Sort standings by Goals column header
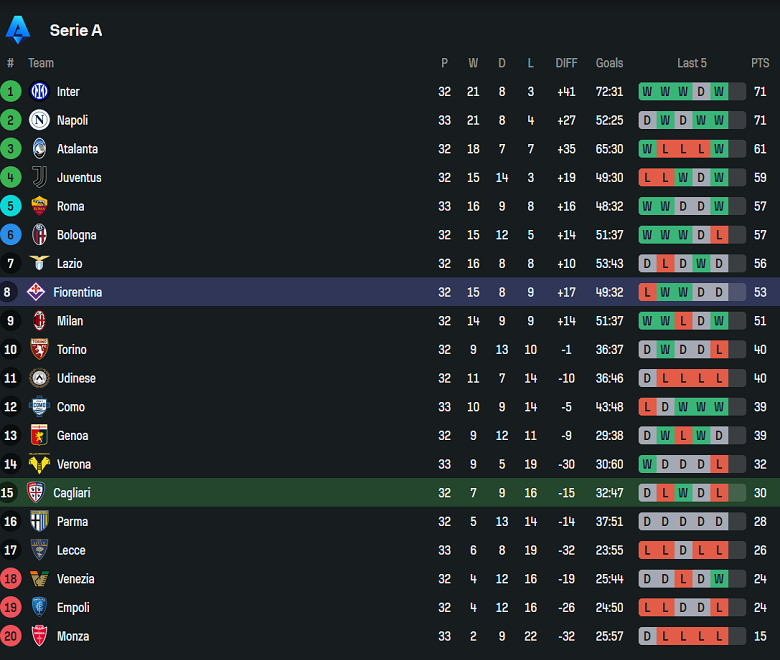The height and width of the screenshot is (660, 780). (609, 63)
